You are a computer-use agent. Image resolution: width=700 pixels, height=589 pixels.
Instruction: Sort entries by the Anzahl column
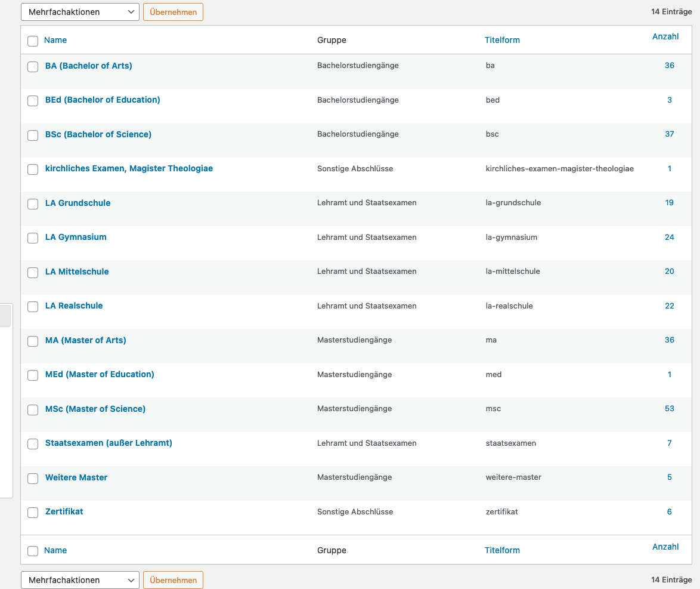click(667, 36)
